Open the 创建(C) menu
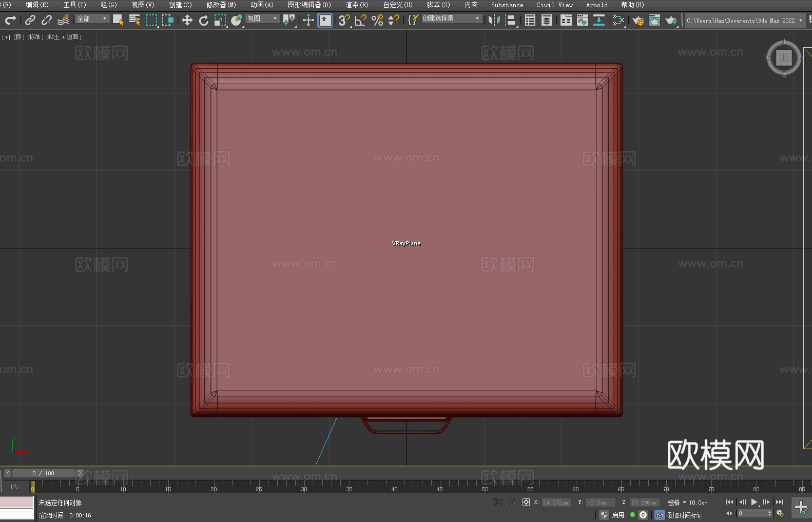 [x=180, y=5]
